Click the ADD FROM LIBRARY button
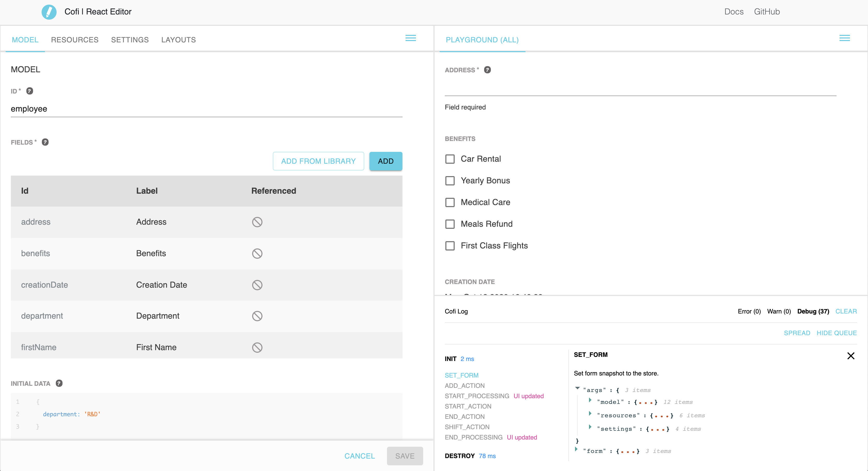Screen dimensions: 868x471 318,161
